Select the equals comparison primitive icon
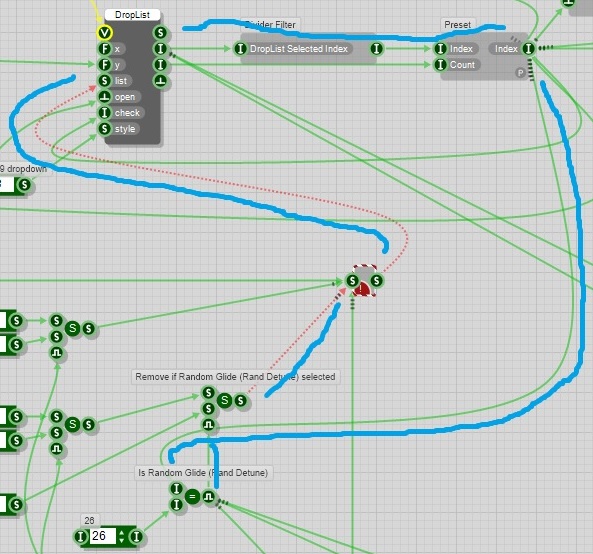The height and width of the screenshot is (554, 593). coord(192,496)
